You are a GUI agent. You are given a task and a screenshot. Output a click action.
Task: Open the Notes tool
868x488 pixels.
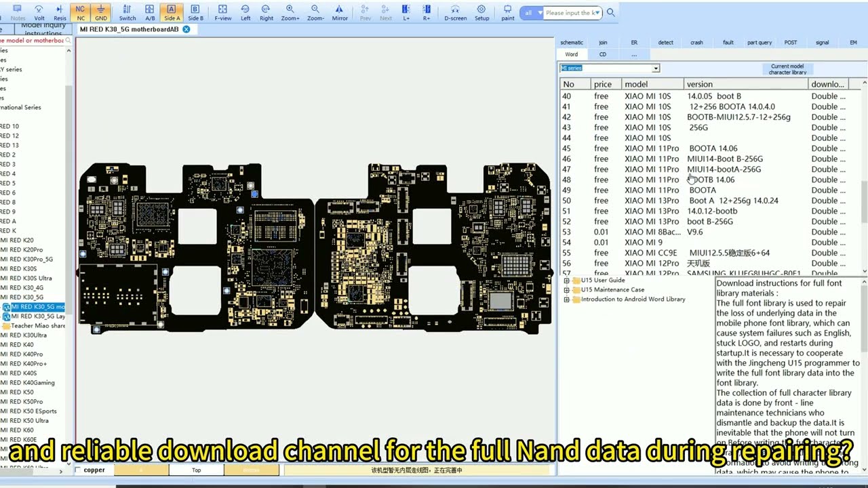tap(18, 12)
